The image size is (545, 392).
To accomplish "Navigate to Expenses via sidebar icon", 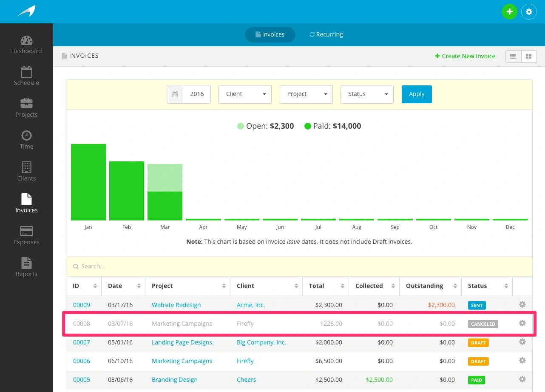I will coord(26,235).
